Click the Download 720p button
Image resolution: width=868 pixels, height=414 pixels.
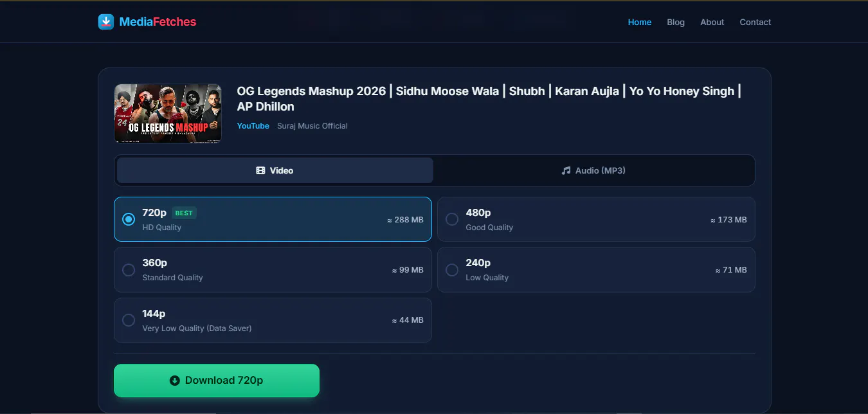[217, 381]
